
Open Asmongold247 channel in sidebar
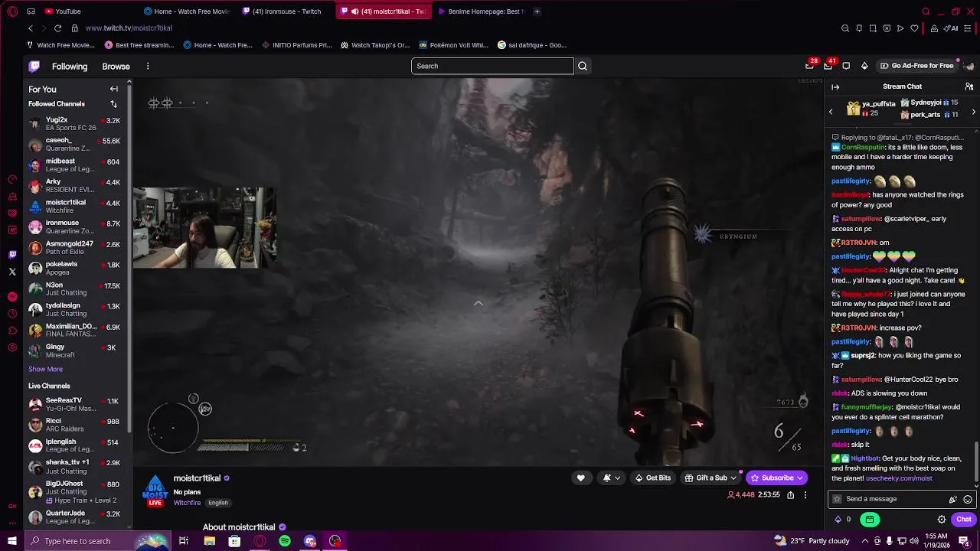76,248
